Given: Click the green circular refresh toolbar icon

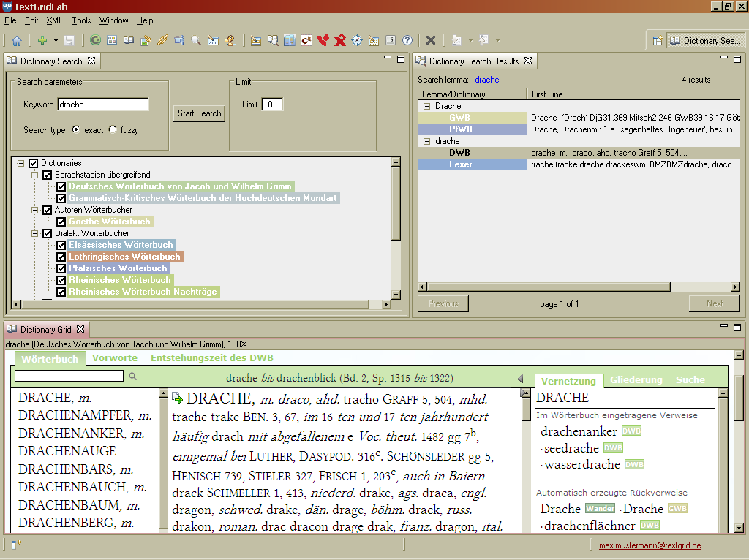Looking at the screenshot, I should (96, 41).
